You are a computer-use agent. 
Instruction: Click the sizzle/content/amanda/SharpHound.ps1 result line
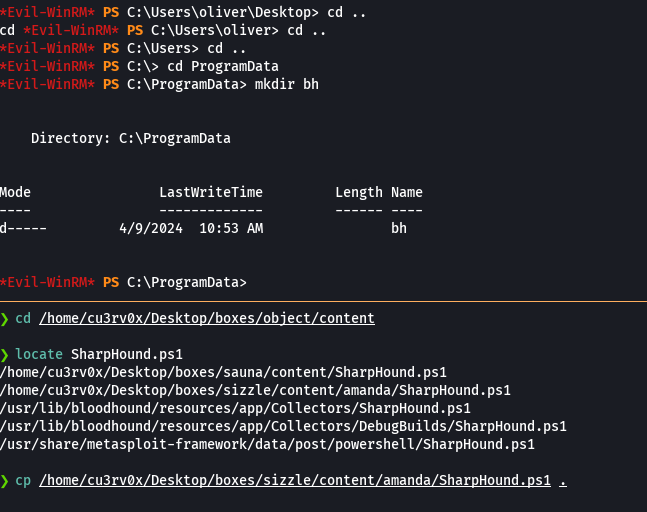pos(255,390)
